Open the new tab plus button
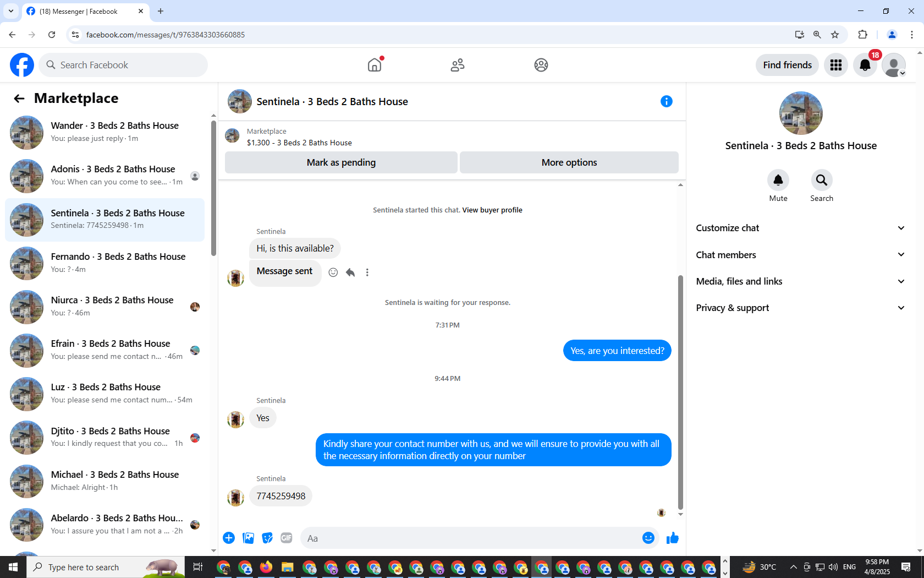 [x=161, y=11]
